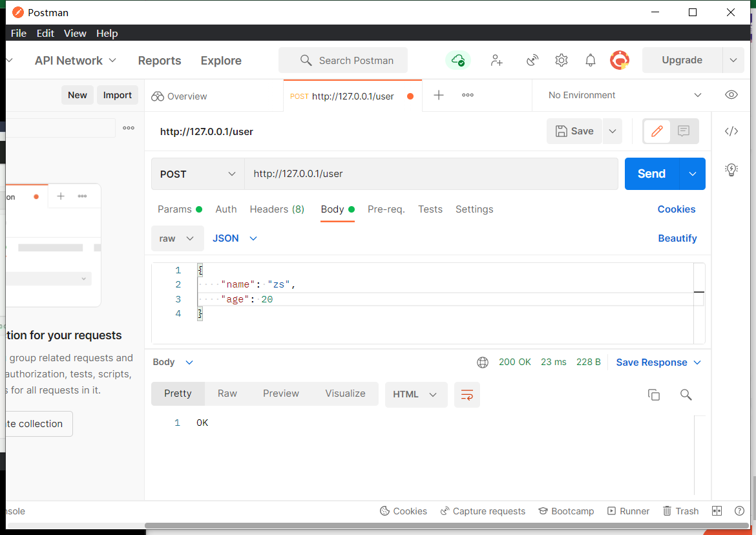Switch to edit mode pencil icon

[656, 131]
